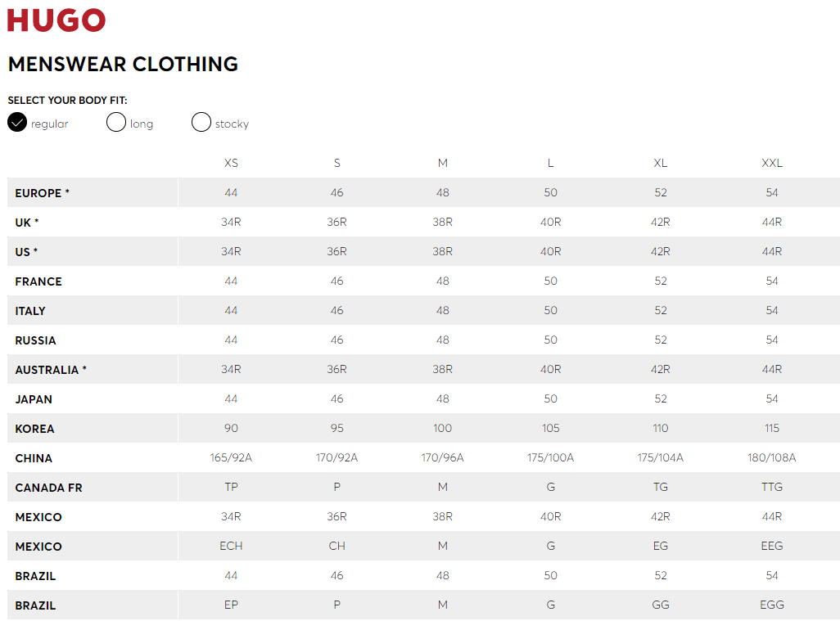Image resolution: width=840 pixels, height=621 pixels.
Task: Click the Korea size 110 cell
Action: tap(661, 428)
